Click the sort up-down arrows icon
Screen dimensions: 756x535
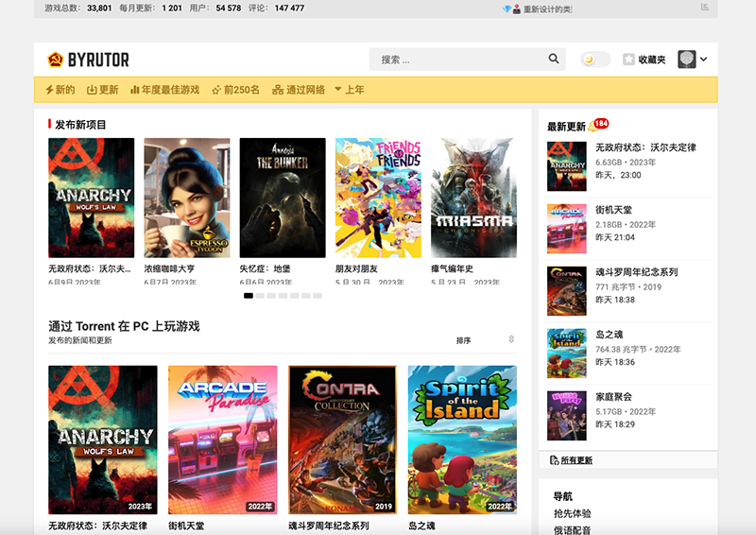[511, 339]
